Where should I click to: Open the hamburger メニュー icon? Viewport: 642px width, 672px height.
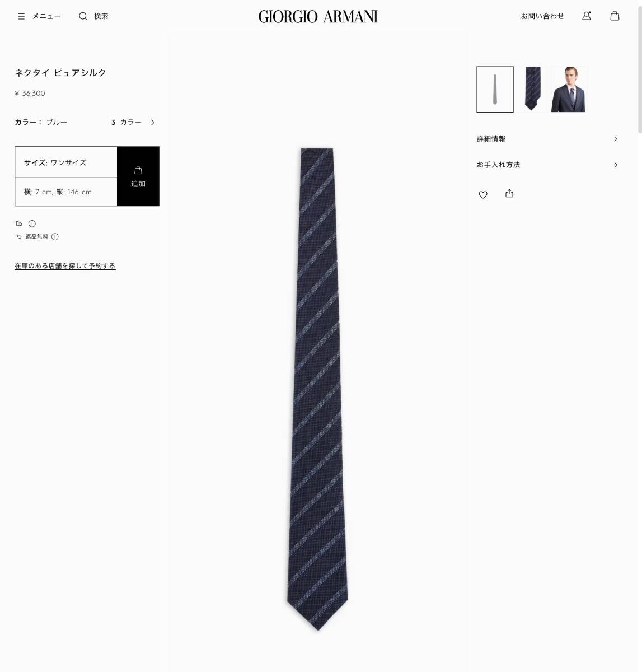[21, 16]
